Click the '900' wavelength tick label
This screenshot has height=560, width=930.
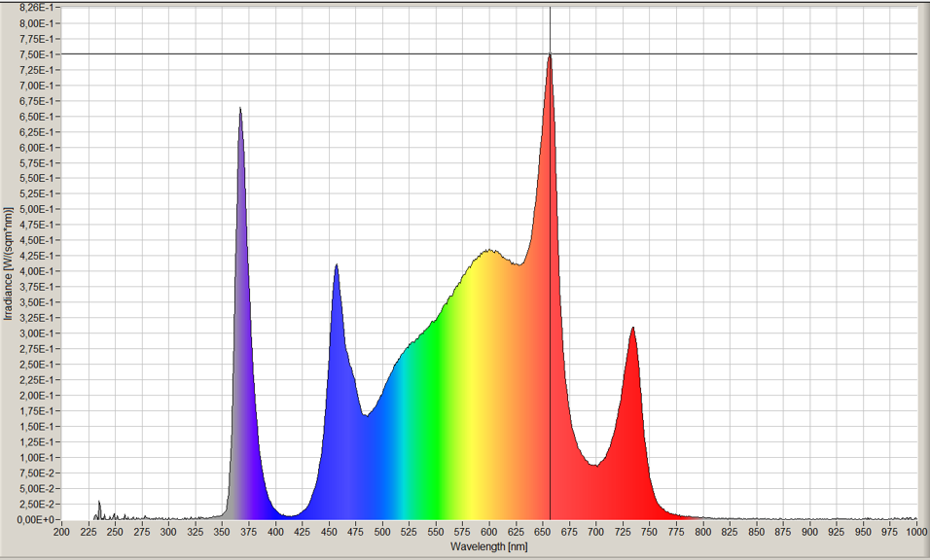810,532
